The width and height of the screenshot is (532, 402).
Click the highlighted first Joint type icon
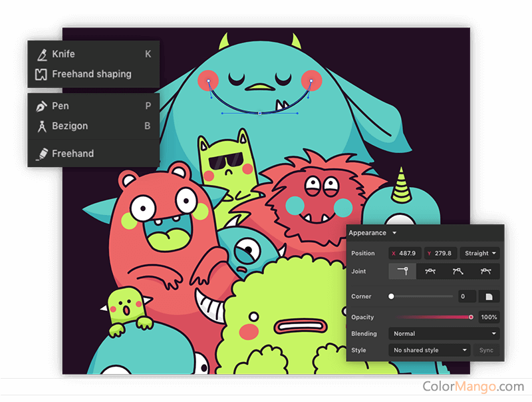pyautogui.click(x=402, y=272)
